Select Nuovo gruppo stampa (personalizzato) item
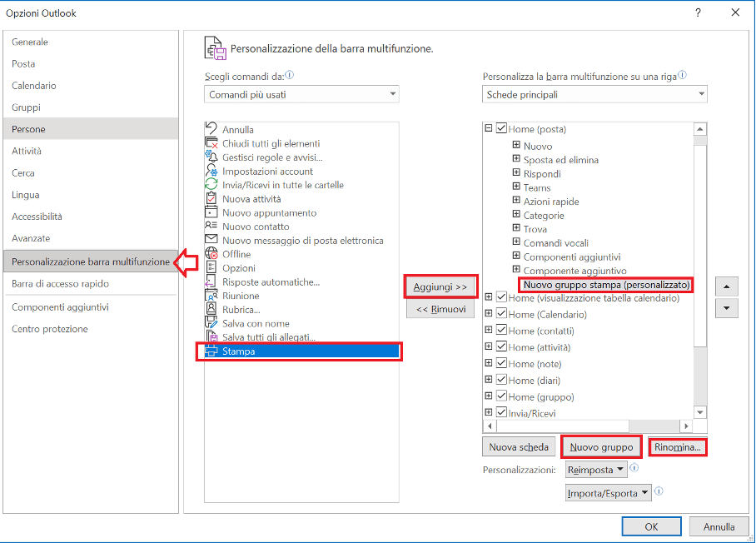 [606, 285]
